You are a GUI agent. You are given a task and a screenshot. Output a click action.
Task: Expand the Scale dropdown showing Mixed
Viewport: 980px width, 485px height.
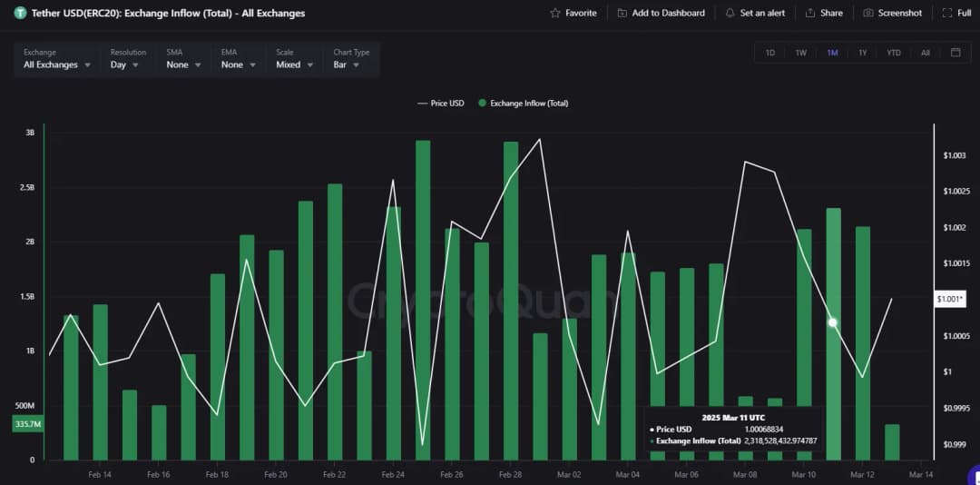(295, 64)
